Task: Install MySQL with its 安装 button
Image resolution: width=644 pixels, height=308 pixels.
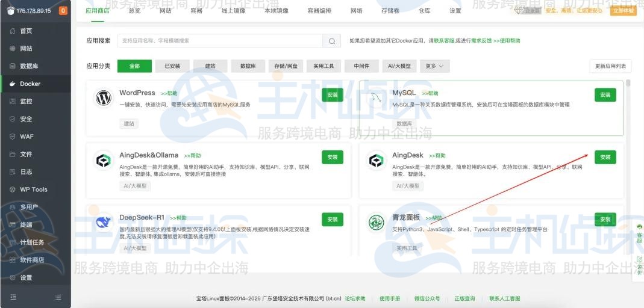Action: (x=605, y=94)
